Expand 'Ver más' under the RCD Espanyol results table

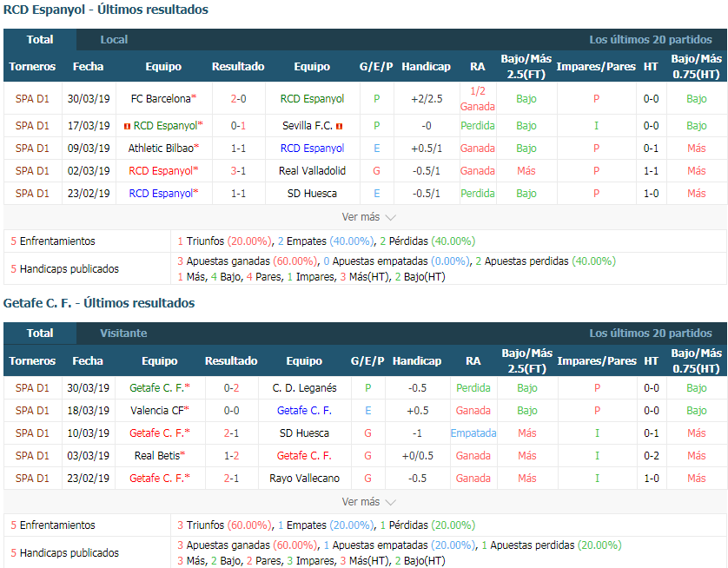coord(368,217)
